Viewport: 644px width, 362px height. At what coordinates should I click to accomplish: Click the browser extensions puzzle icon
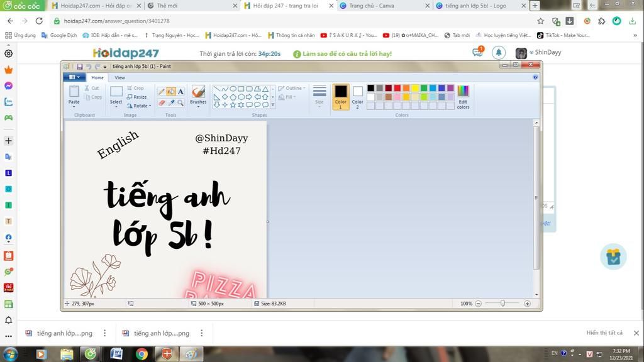tap(602, 21)
